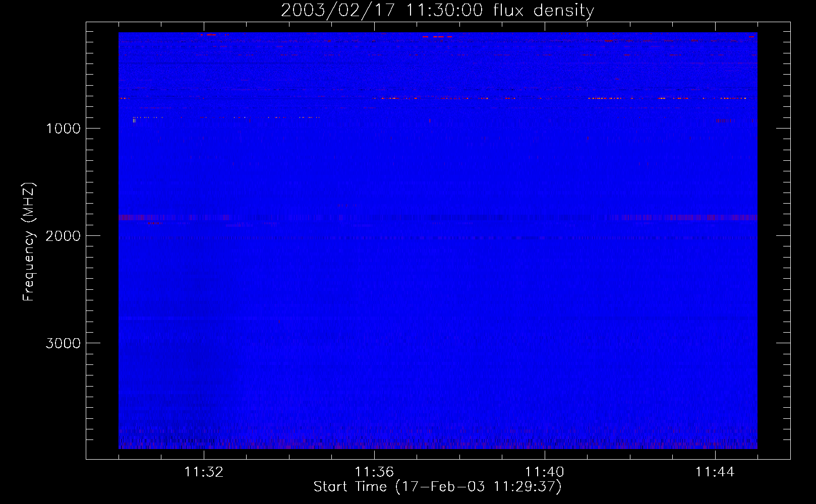Click the red dashed line near 700 MHz after 11:41
The width and height of the screenshot is (816, 504).
point(605,98)
